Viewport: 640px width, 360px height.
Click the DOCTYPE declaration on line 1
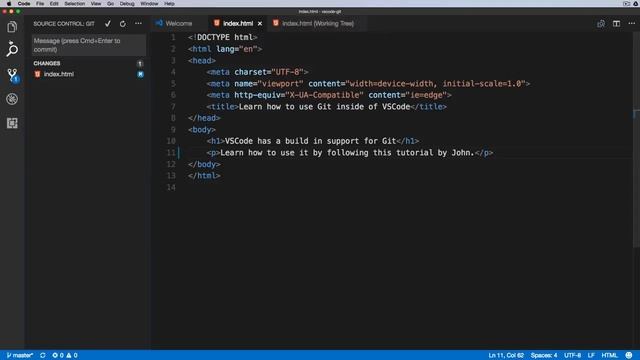(222, 38)
